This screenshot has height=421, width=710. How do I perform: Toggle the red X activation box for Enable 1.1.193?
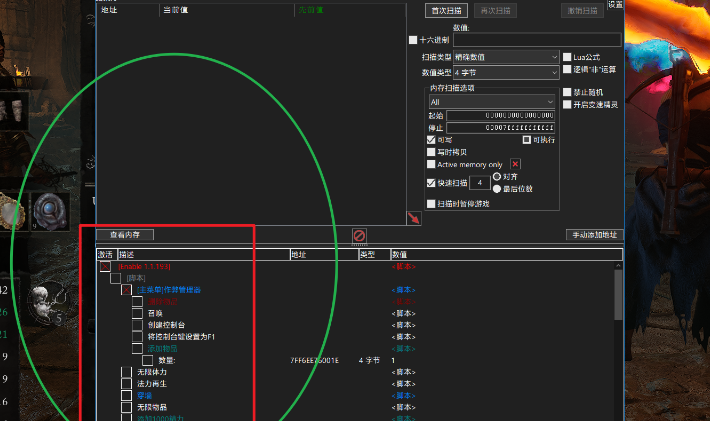point(105,267)
